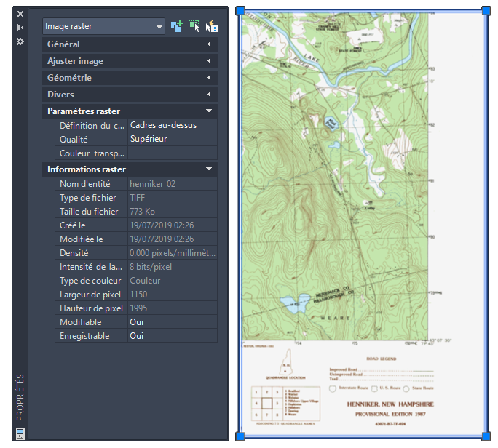Screen dimensions: 498x448
Task: Click the empty Couleur transp... value field
Action: pyautogui.click(x=173, y=153)
